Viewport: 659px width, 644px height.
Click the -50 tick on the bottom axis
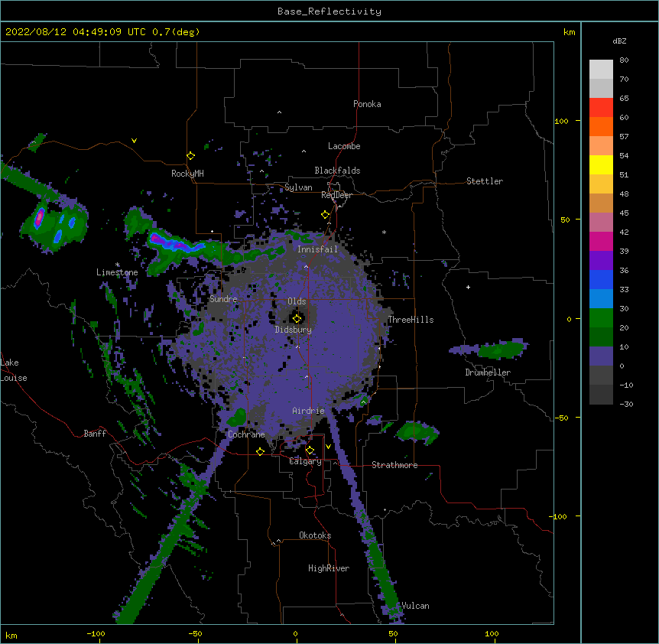[195, 633]
